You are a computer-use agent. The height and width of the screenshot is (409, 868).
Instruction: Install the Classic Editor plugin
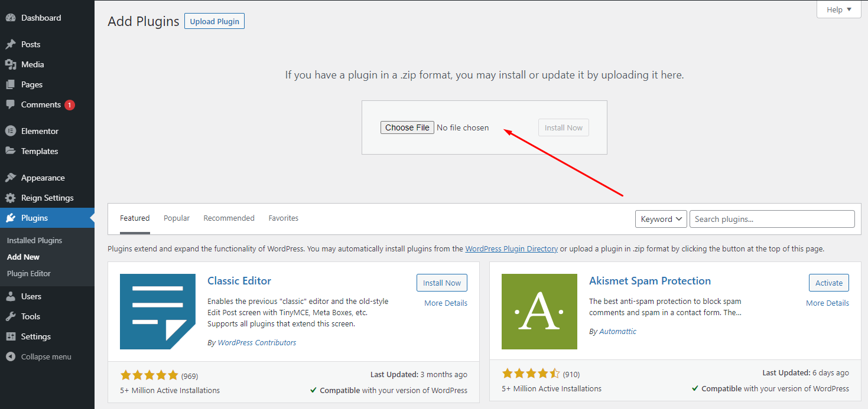442,283
